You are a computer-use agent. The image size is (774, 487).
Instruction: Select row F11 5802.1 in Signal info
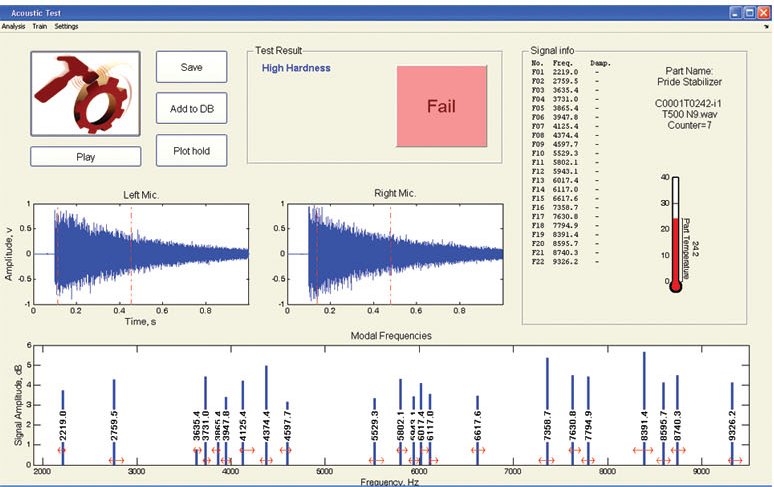pyautogui.click(x=566, y=162)
